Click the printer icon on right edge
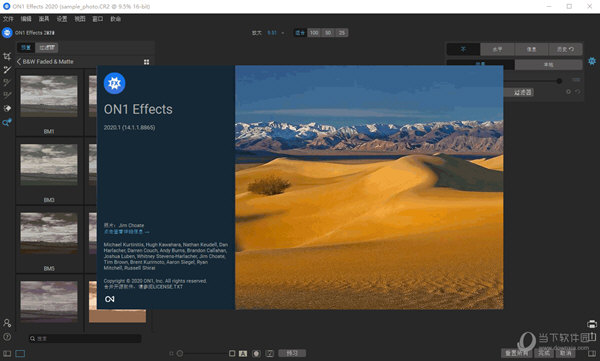This screenshot has height=361, width=600. tap(592, 324)
